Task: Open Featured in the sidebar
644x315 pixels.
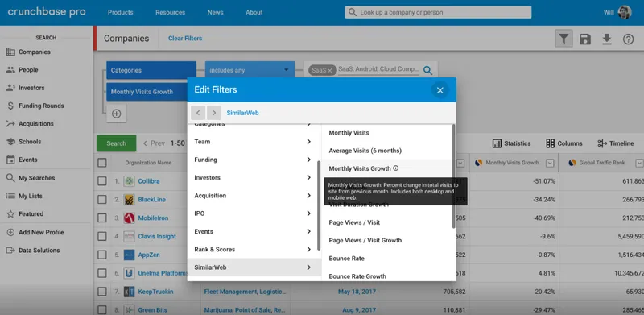Action: click(x=25, y=213)
